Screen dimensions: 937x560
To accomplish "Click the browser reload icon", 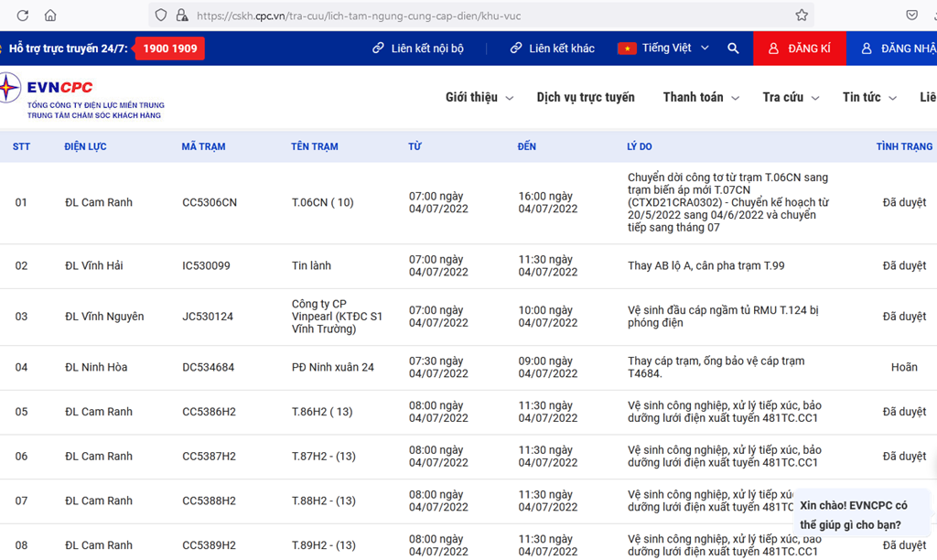I will pyautogui.click(x=23, y=16).
